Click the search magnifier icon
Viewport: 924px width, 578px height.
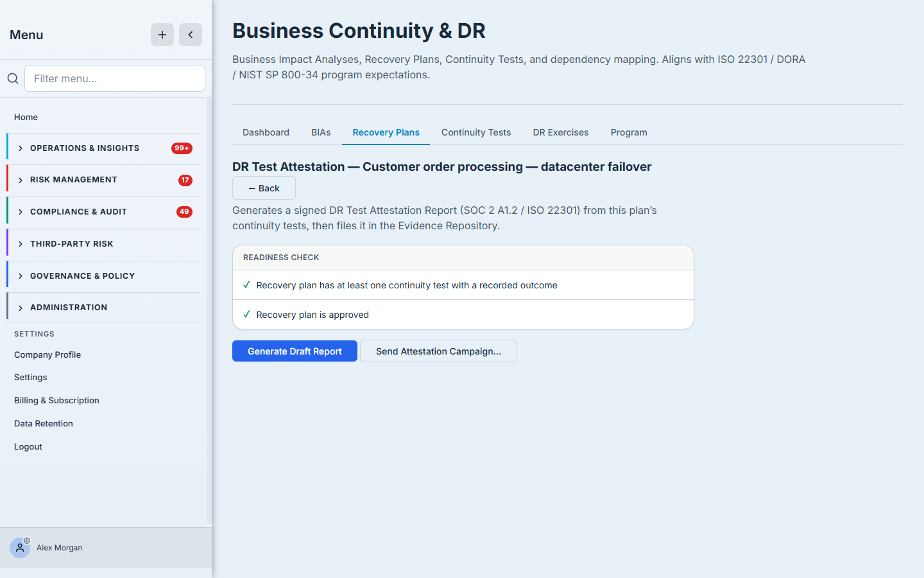(x=13, y=78)
